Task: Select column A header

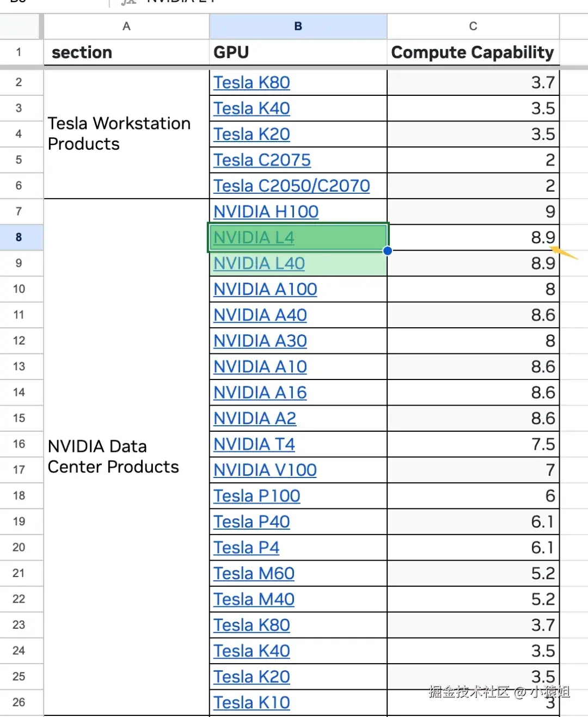Action: point(126,26)
